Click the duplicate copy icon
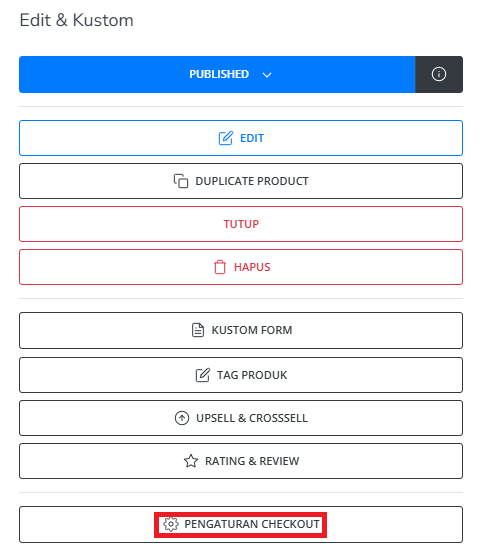The image size is (481, 552). pyautogui.click(x=181, y=181)
